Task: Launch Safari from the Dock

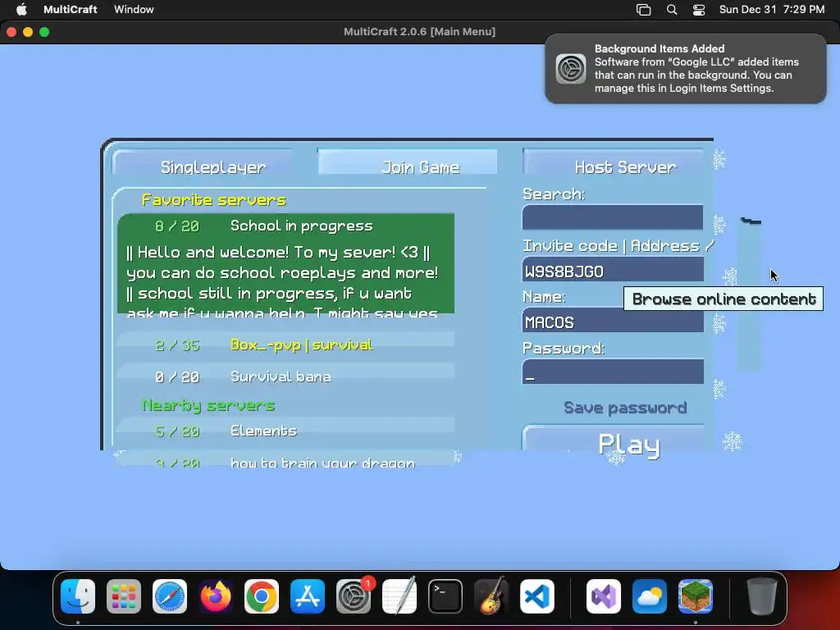Action: 170,596
